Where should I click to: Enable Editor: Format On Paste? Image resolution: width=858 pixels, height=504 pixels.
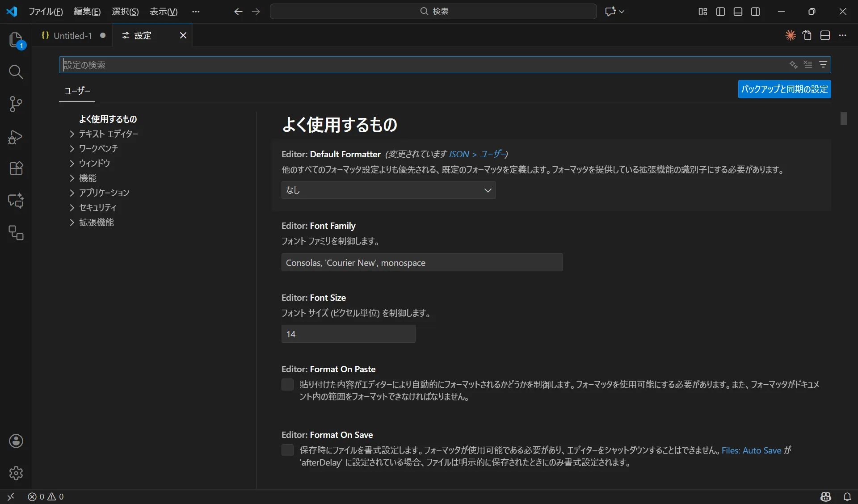pos(287,384)
